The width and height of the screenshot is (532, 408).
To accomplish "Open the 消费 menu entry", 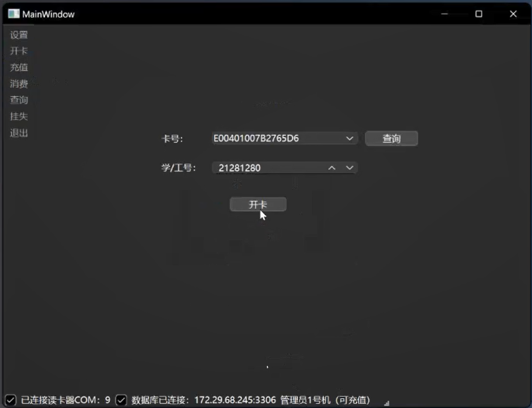I will point(19,84).
